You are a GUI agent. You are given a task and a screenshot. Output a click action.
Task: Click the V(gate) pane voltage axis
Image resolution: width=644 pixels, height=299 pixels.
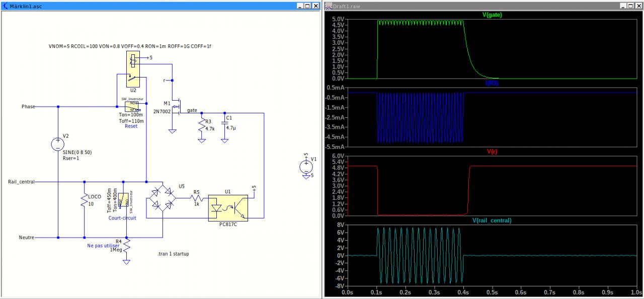pos(337,48)
